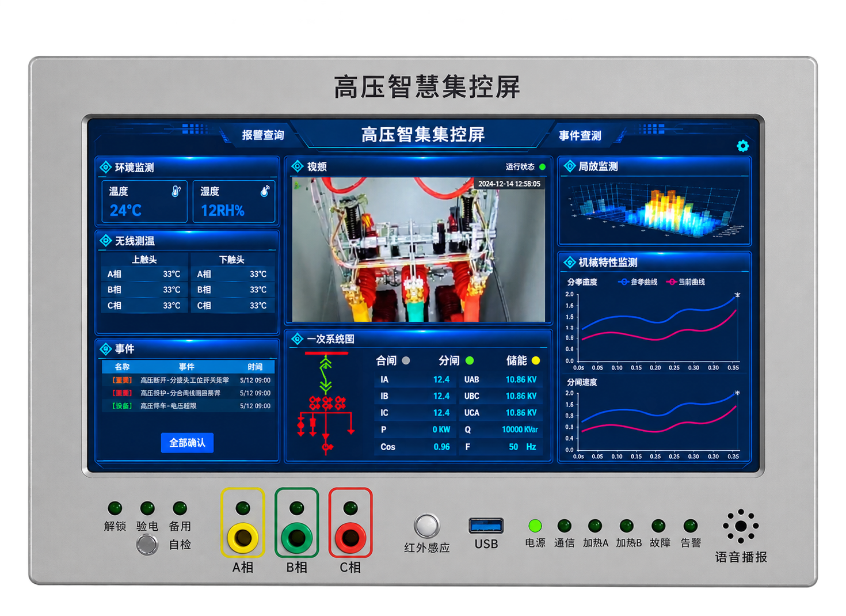Screen dimensions: 846x616
Task: Toggle the 储能 yellow status indicator
Action: (x=536, y=360)
